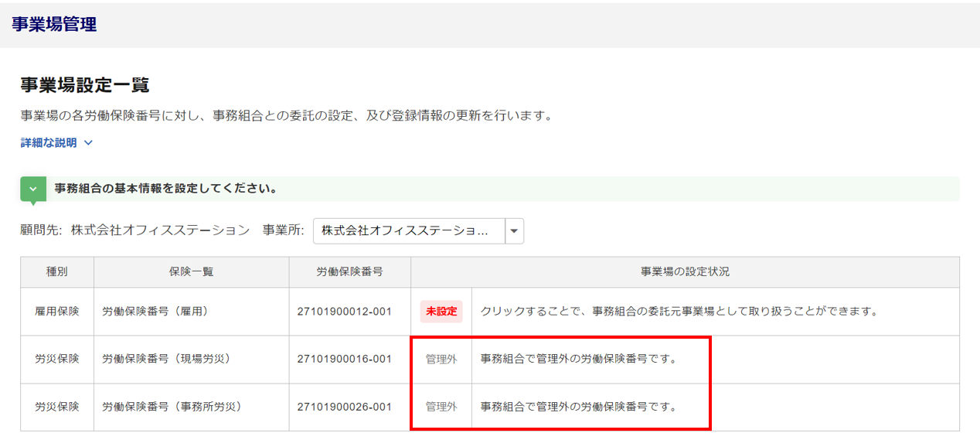
Task: Select the 事業所 combo box showing 株式会社オフィスステーショ...
Action: pyautogui.click(x=418, y=230)
